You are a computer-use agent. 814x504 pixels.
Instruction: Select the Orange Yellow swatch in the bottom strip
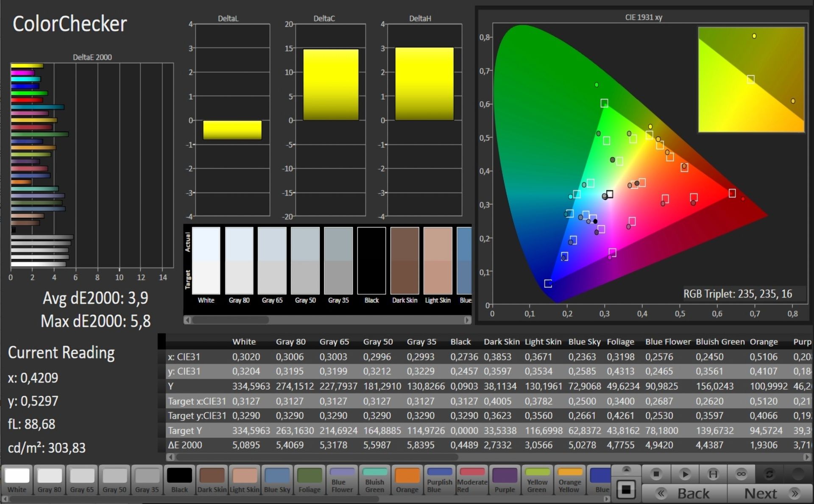point(569,480)
